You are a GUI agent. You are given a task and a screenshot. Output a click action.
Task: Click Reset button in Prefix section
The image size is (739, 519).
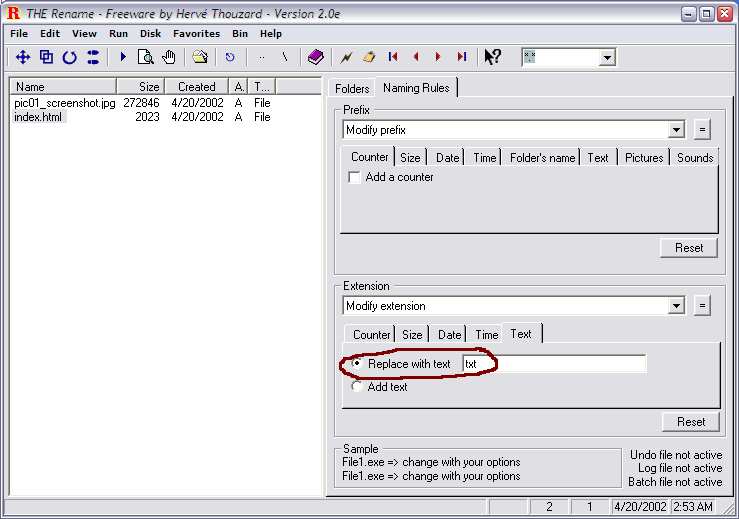689,248
